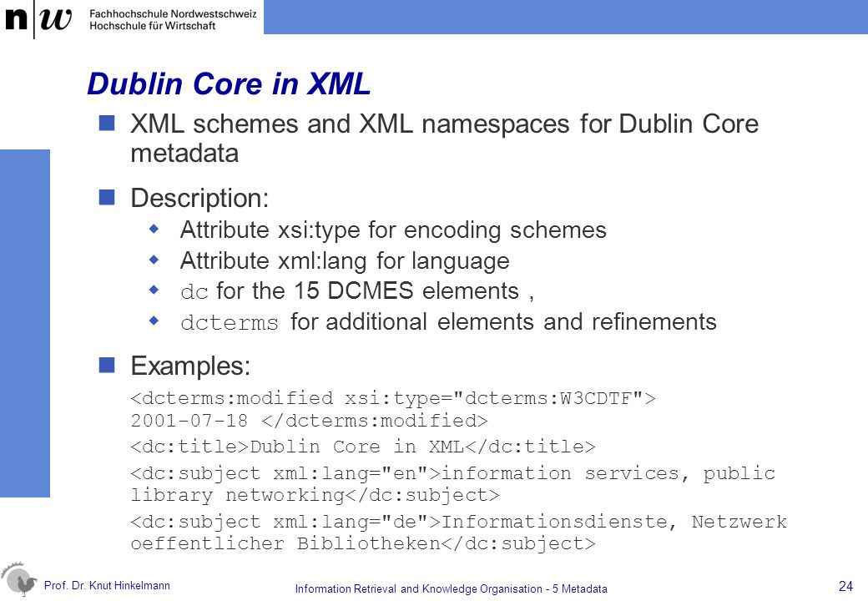Image resolution: width=868 pixels, height=601 pixels.
Task: Click footer 'Information Retrieval and Knowledge Organisation - 5 Metadata'
Action: (452, 588)
